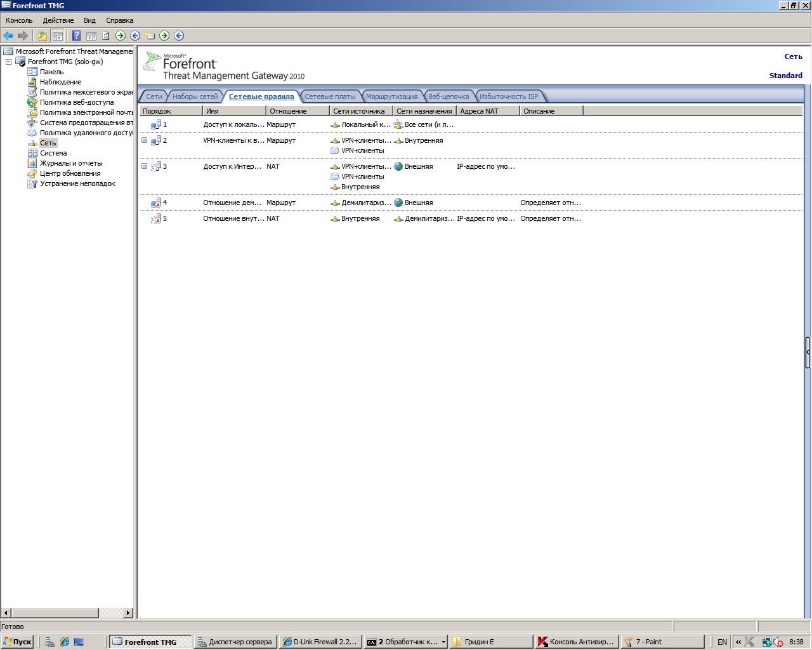Select Журналы и отчеты node
This screenshot has height=650, width=812.
pos(70,163)
